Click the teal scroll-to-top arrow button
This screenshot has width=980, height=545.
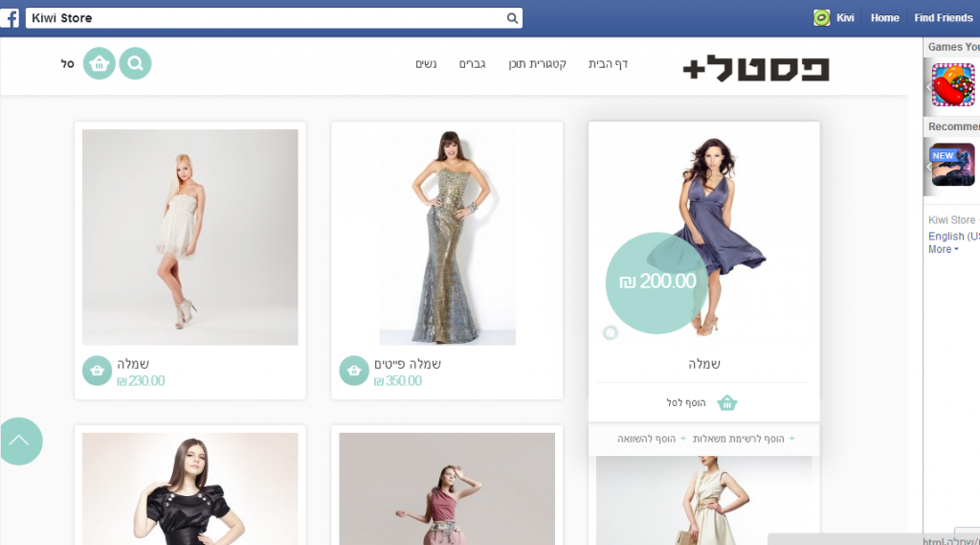click(x=20, y=442)
